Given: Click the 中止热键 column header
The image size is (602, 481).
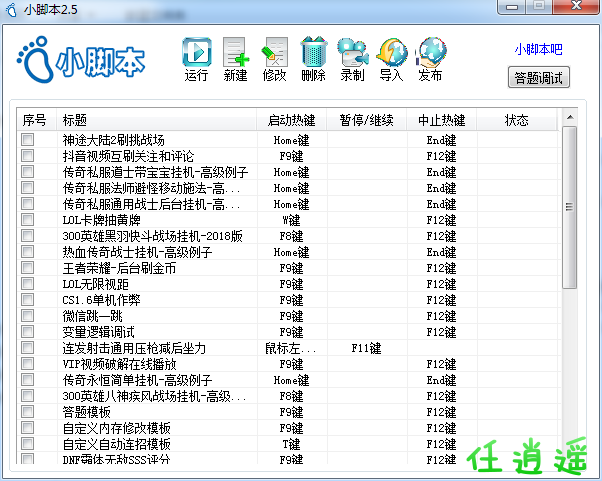Looking at the screenshot, I should 442,120.
